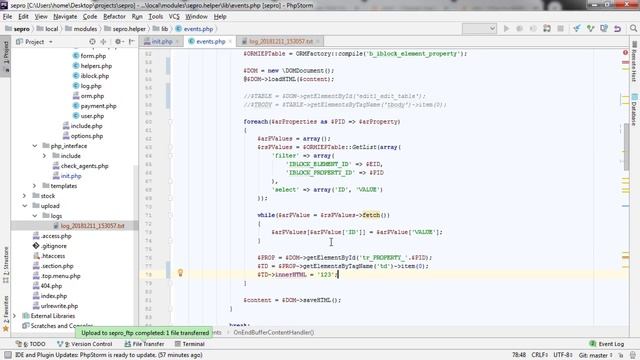This screenshot has width=640, height=360.
Task: Open the Database side panel
Action: pyautogui.click(x=634, y=109)
